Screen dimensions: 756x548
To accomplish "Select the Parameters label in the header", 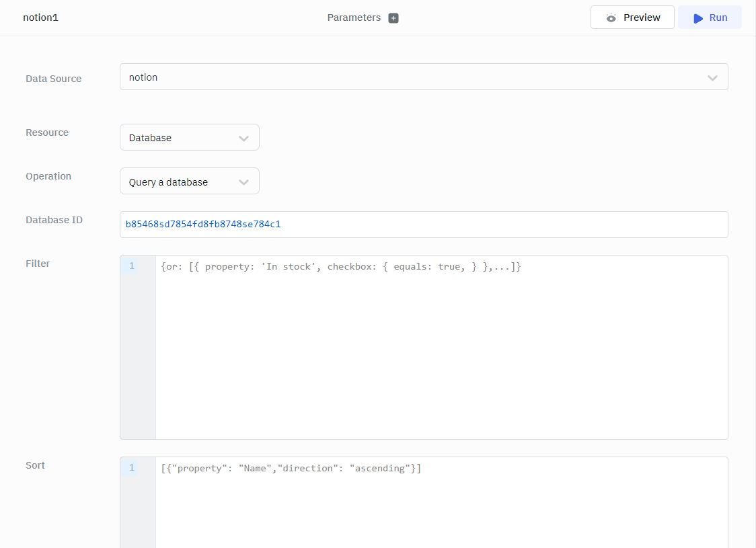I will 354,17.
